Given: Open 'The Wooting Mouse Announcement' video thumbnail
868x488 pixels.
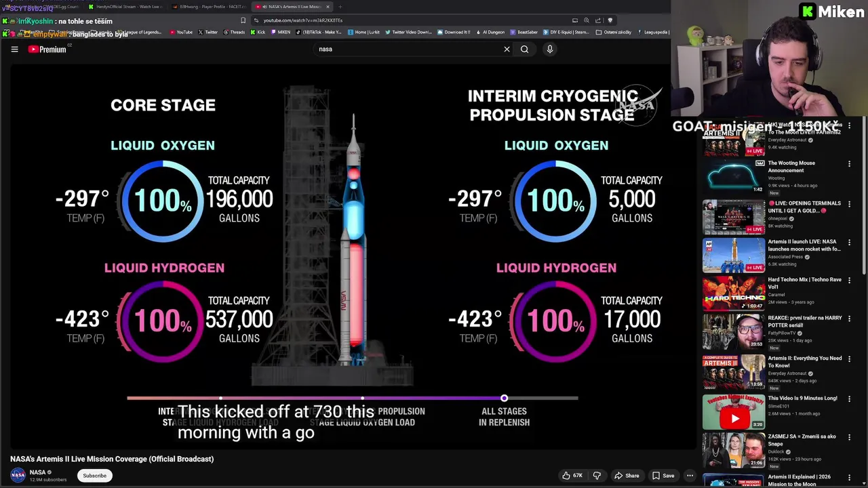Looking at the screenshot, I should click(x=733, y=176).
